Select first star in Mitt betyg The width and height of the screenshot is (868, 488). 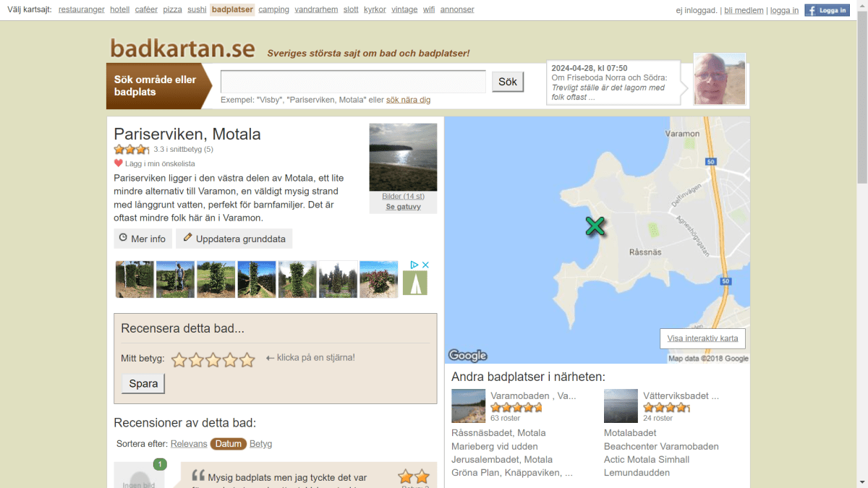coord(179,359)
